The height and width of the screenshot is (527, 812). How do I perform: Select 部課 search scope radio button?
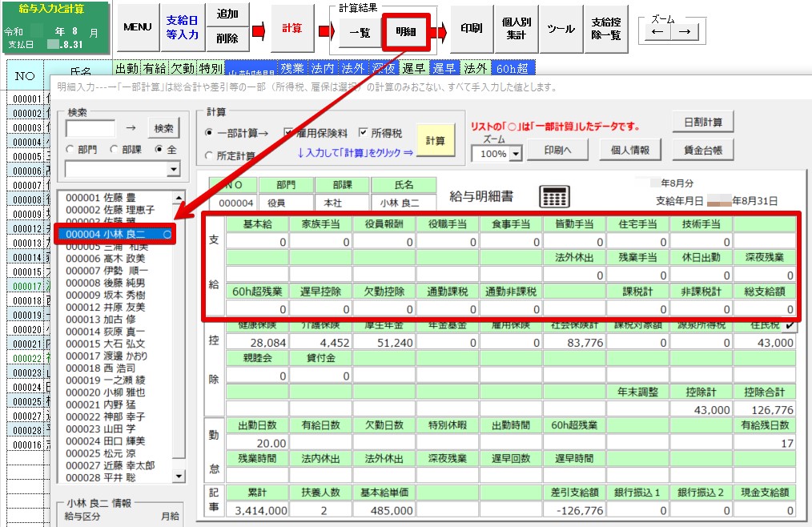tap(114, 150)
